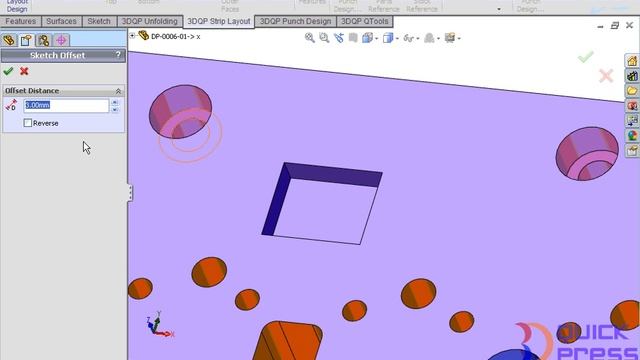Enable the Reverse checkbox
This screenshot has height=360, width=640.
(x=28, y=123)
